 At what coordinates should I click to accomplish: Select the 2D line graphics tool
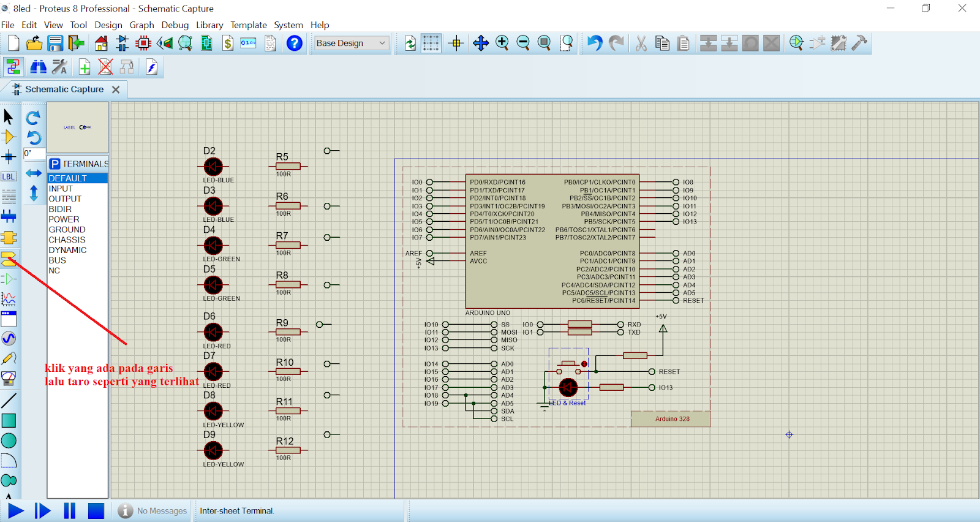point(9,401)
